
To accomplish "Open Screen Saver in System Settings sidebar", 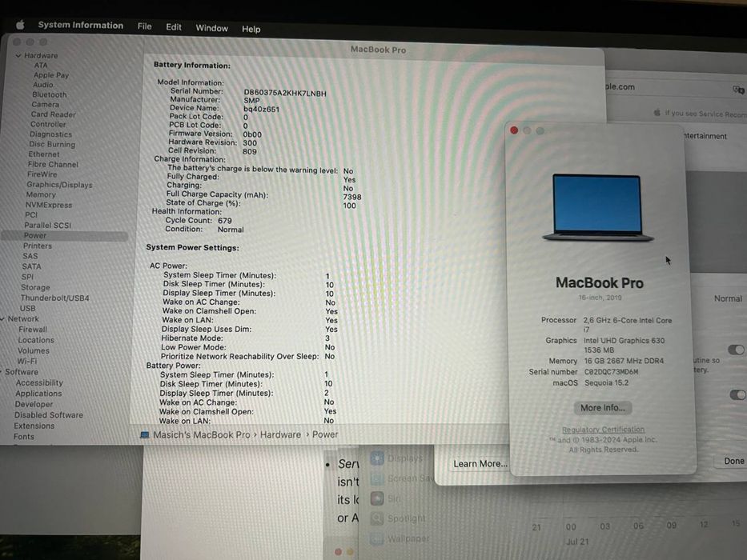I will tap(403, 478).
